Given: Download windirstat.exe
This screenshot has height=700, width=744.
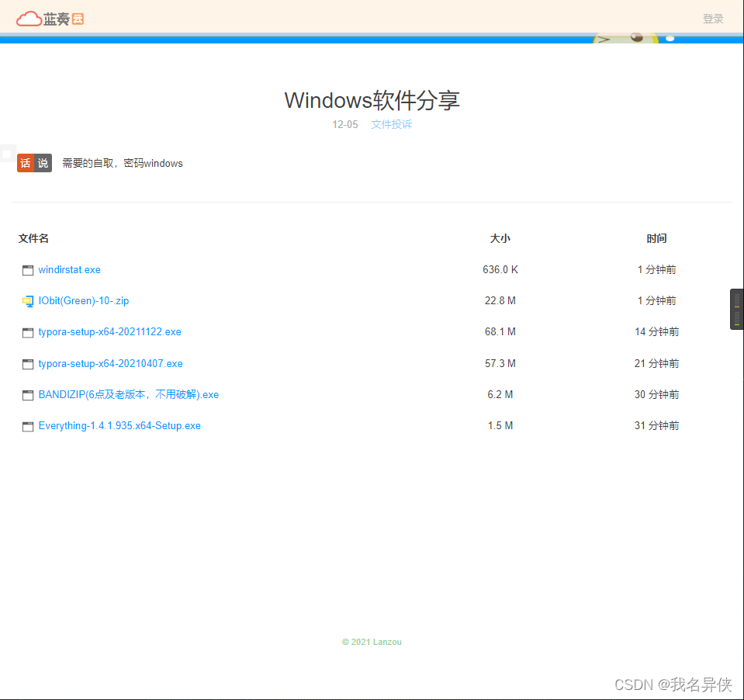Looking at the screenshot, I should [69, 269].
